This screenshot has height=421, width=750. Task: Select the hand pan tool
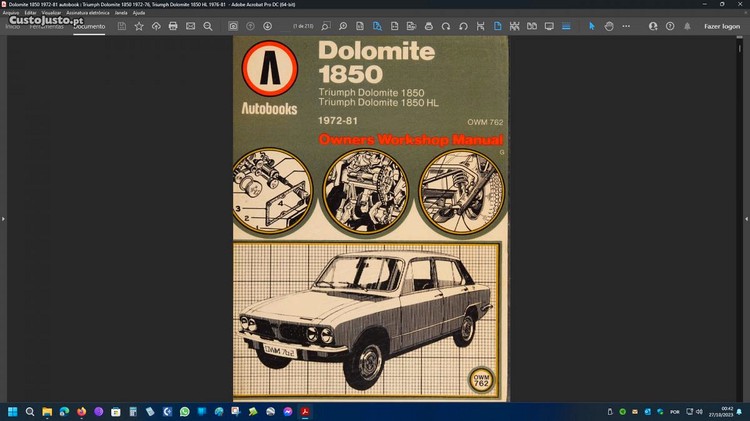point(609,26)
